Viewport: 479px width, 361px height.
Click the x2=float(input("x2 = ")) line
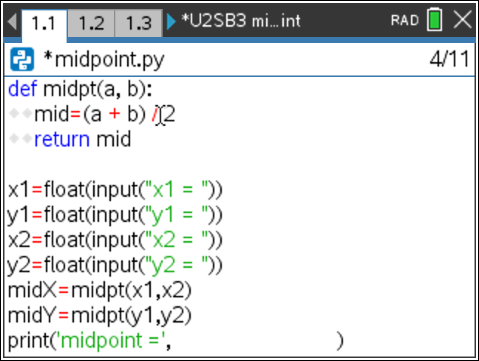[x=115, y=240]
